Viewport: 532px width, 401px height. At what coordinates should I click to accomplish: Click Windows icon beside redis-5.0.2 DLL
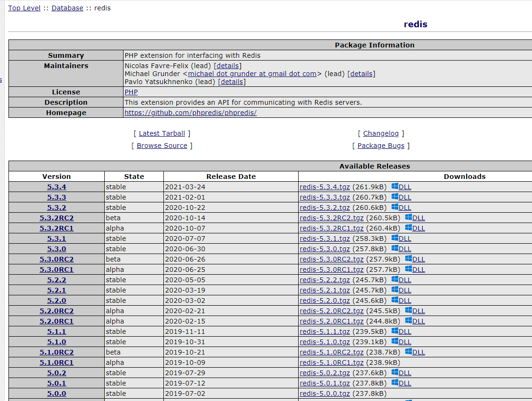394,372
